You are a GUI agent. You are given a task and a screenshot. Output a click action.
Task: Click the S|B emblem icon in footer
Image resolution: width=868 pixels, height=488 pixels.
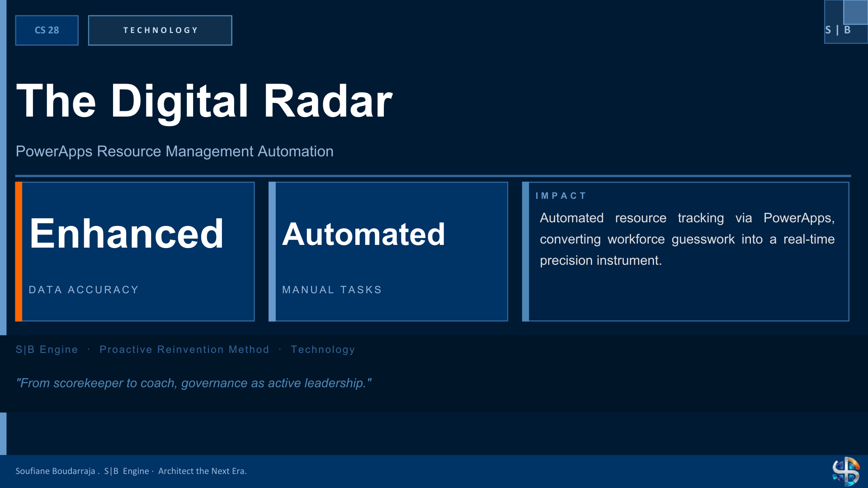846,471
